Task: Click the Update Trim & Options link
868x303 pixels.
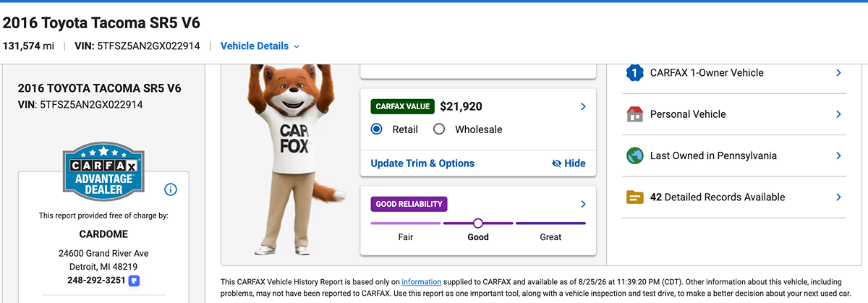Action: pyautogui.click(x=422, y=163)
